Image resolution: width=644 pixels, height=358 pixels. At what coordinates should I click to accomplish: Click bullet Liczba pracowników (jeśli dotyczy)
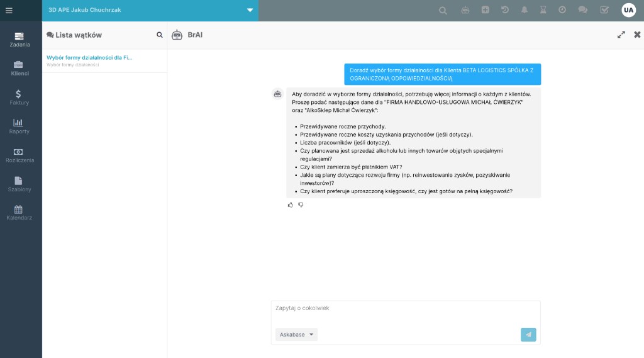point(345,143)
